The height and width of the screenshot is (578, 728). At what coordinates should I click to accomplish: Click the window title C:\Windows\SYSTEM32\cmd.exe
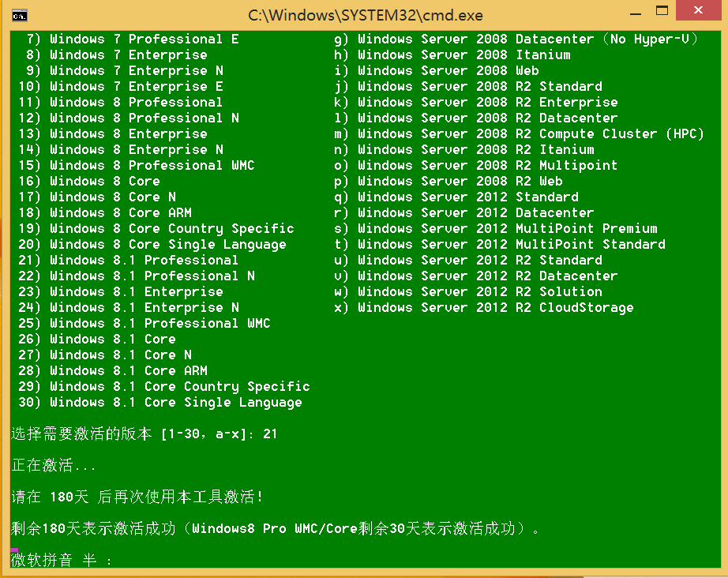click(x=366, y=15)
